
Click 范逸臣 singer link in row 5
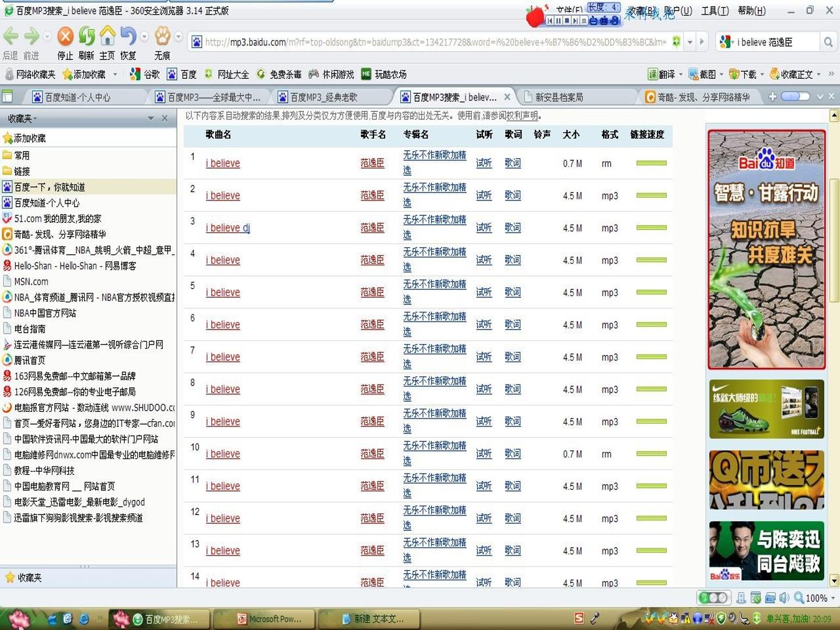tap(372, 292)
